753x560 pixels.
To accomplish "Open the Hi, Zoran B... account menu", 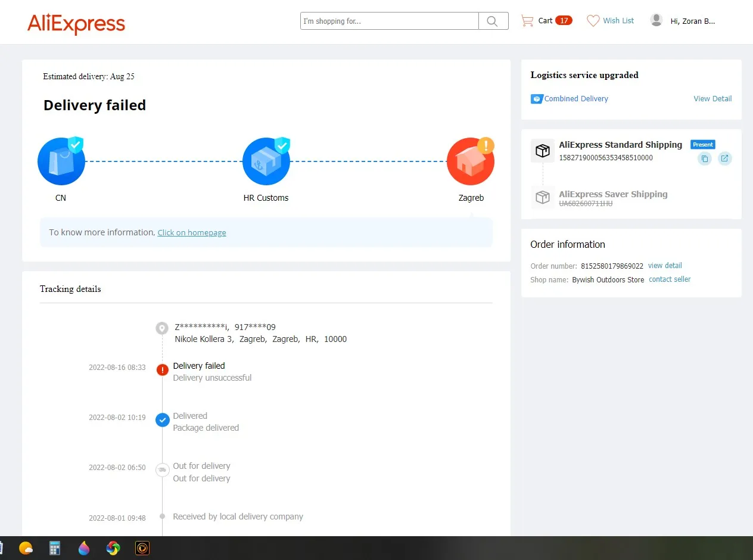I will (692, 21).
